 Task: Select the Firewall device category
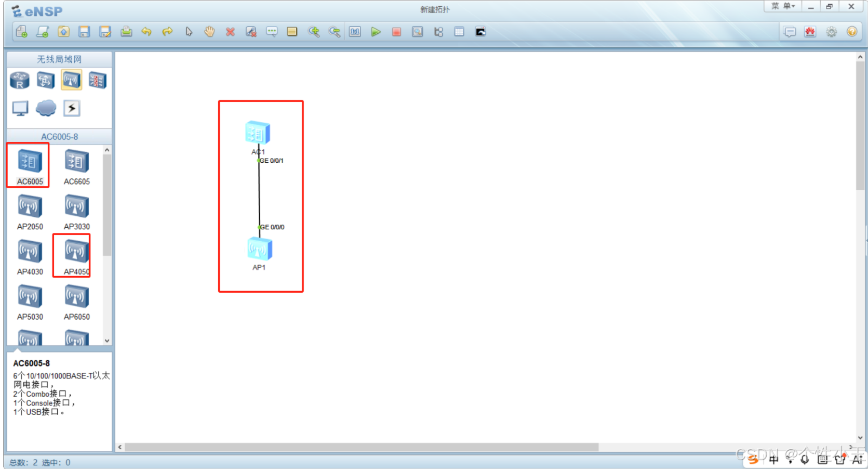[97, 81]
